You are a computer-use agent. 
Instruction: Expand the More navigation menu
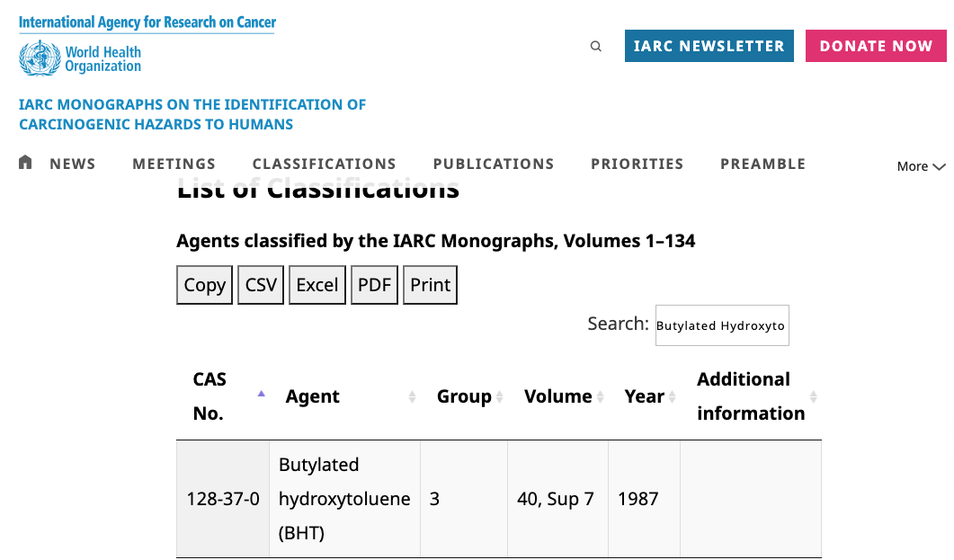tap(921, 166)
